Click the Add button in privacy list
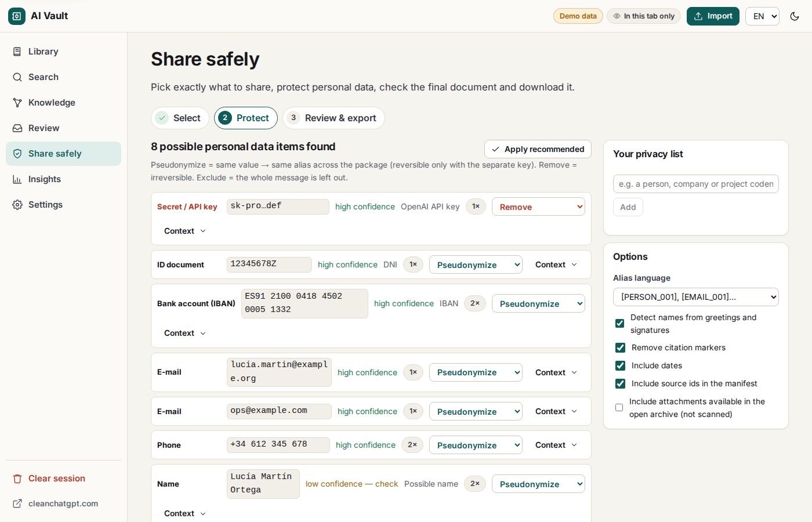 (628, 207)
